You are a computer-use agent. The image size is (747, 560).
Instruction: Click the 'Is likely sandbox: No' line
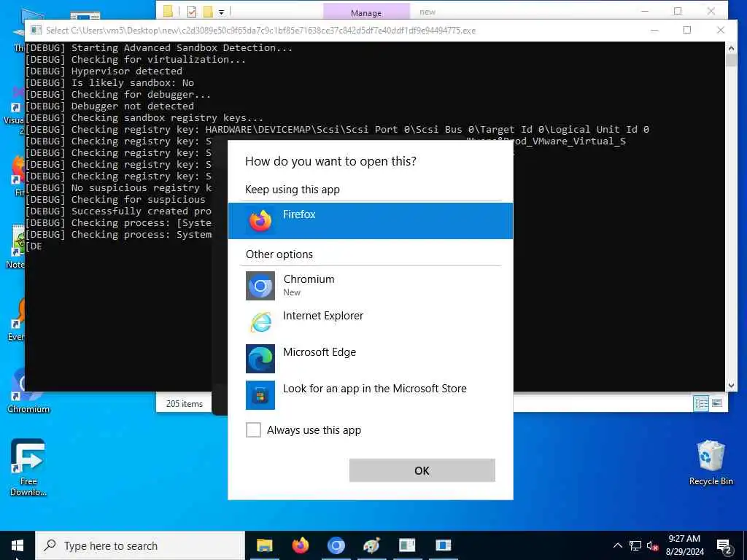click(x=109, y=83)
